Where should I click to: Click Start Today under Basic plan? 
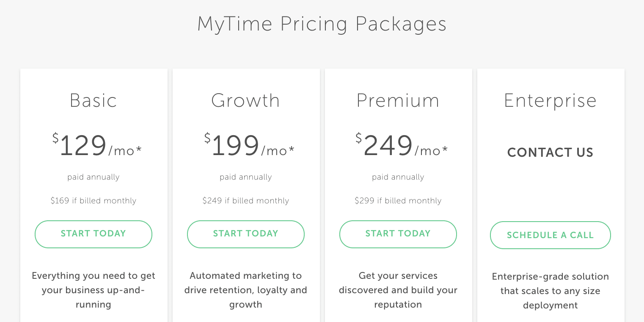94,234
